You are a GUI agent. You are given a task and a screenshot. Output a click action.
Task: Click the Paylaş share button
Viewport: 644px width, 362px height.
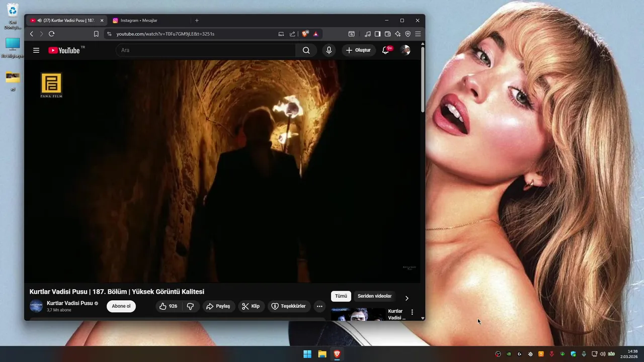pyautogui.click(x=218, y=306)
